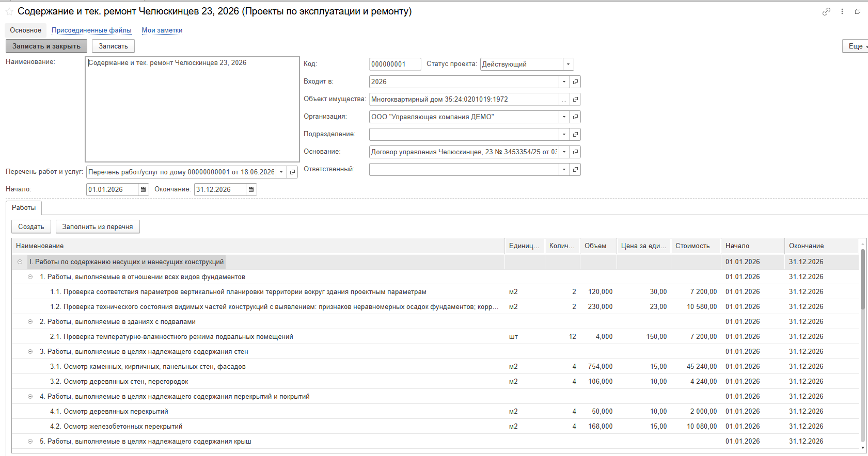Open the 'Подразделение' record icon
This screenshot has width=868, height=456.
[575, 134]
